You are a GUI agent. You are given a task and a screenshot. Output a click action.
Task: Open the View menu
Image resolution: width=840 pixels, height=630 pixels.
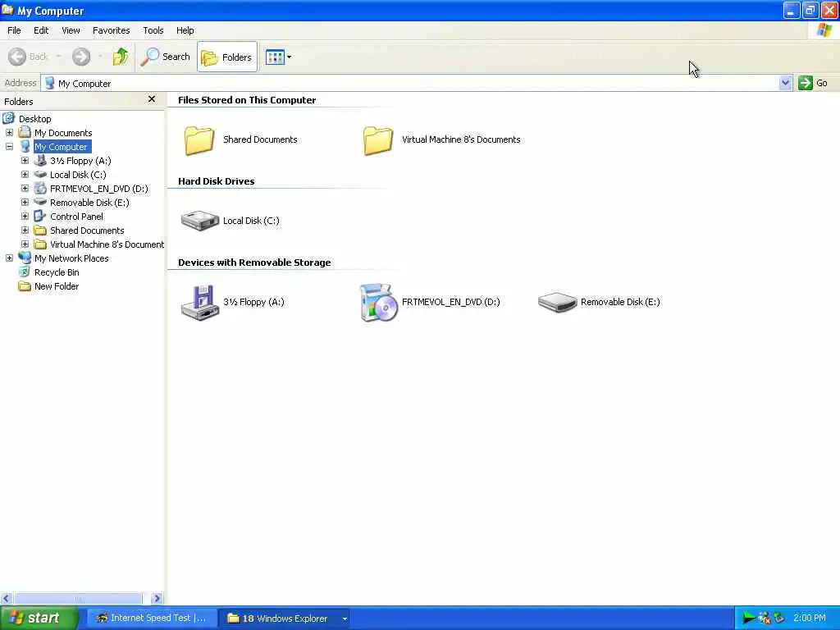coord(71,30)
